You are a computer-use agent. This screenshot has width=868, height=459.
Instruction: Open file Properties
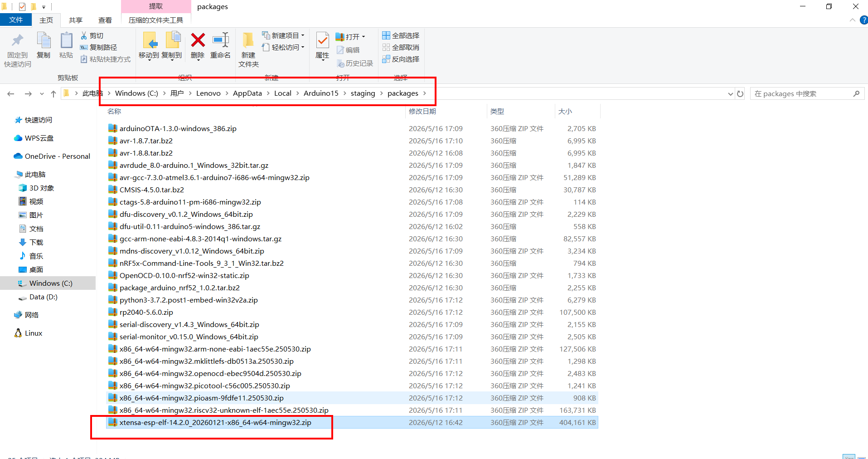(x=322, y=46)
